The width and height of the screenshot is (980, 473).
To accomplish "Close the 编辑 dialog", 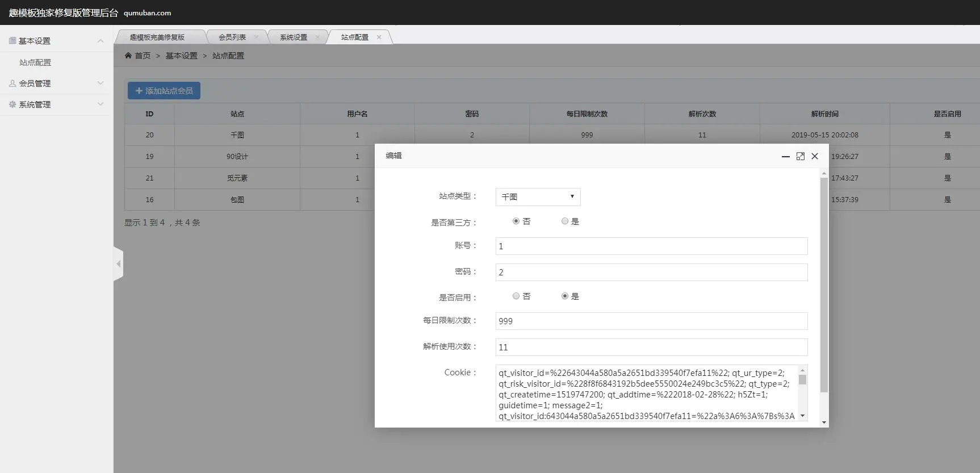I will (815, 156).
